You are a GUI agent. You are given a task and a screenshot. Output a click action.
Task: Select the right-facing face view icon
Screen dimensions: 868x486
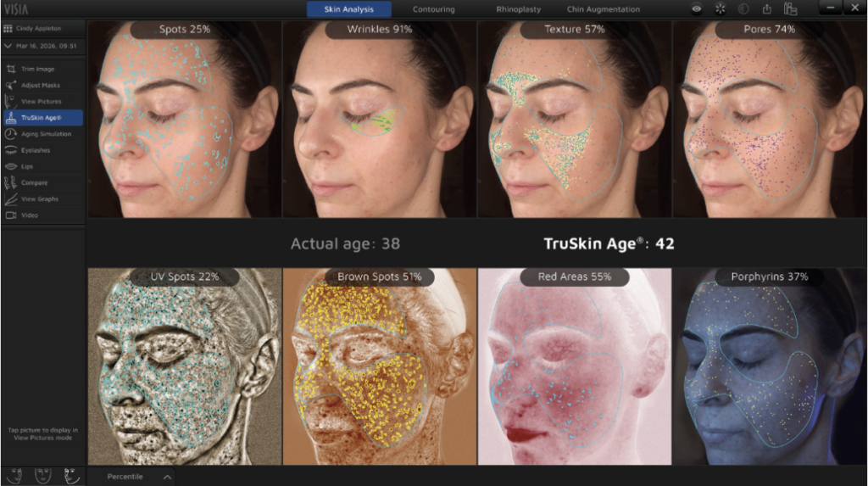(71, 476)
